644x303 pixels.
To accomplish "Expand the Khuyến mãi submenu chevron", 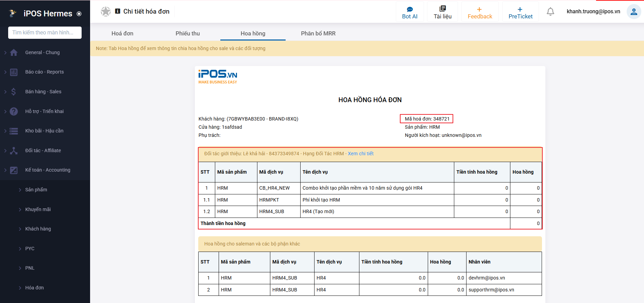I will coord(20,209).
